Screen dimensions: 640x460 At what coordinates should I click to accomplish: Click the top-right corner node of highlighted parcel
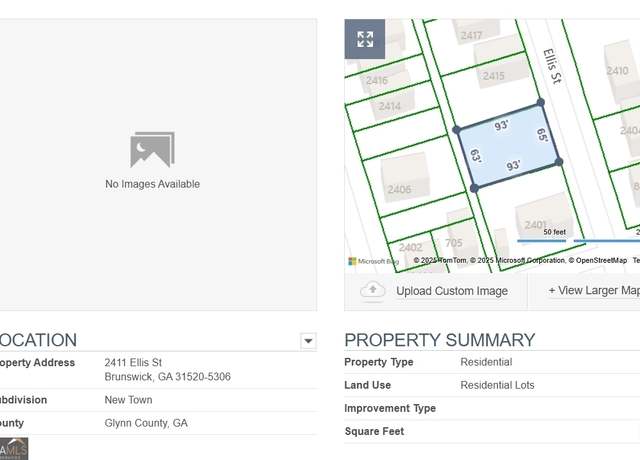(541, 102)
